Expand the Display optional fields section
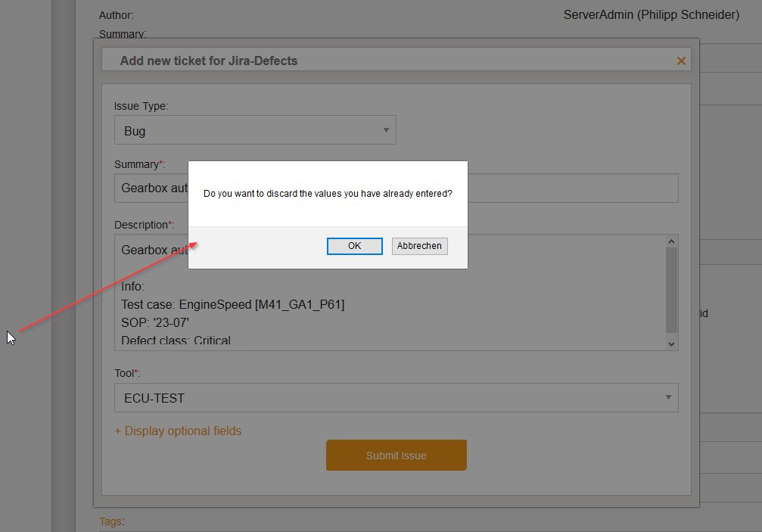The height and width of the screenshot is (532, 762). 184,431
